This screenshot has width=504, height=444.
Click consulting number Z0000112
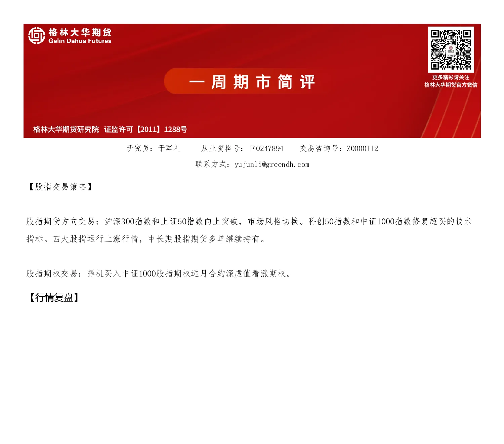tap(362, 148)
